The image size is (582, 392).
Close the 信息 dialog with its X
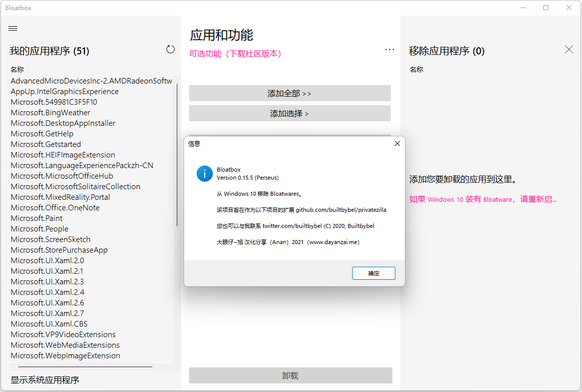(397, 143)
